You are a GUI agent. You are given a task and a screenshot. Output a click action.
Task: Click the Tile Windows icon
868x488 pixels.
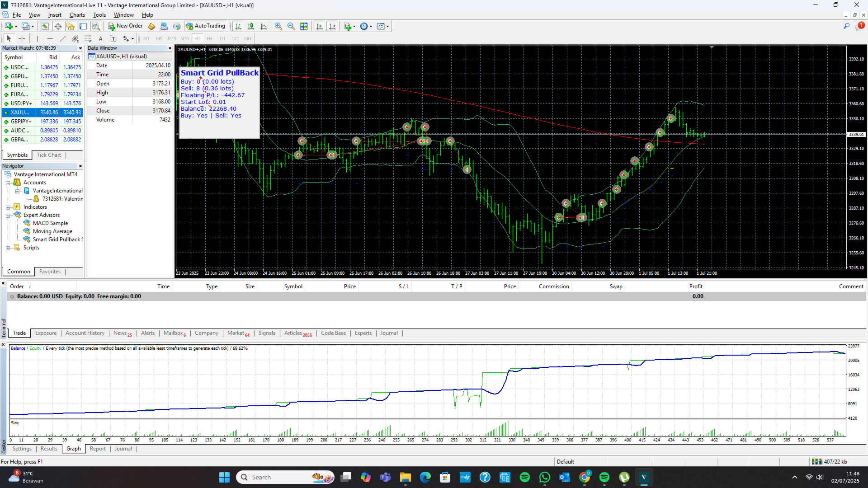(304, 26)
